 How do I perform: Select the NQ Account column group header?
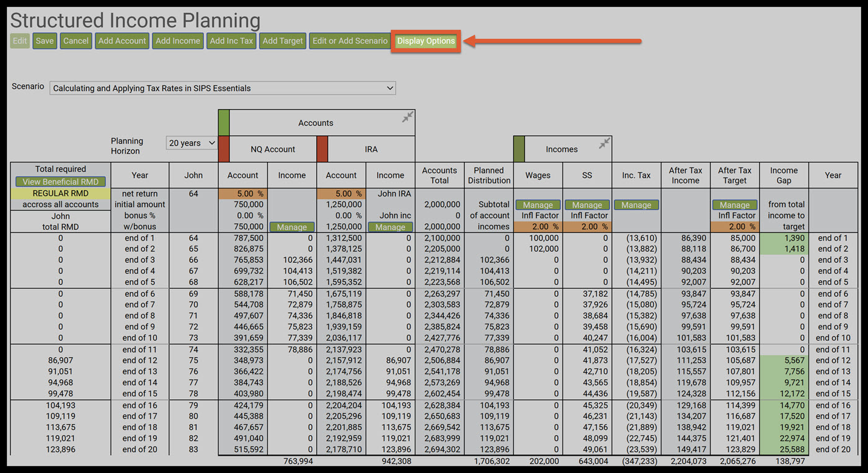tap(273, 149)
